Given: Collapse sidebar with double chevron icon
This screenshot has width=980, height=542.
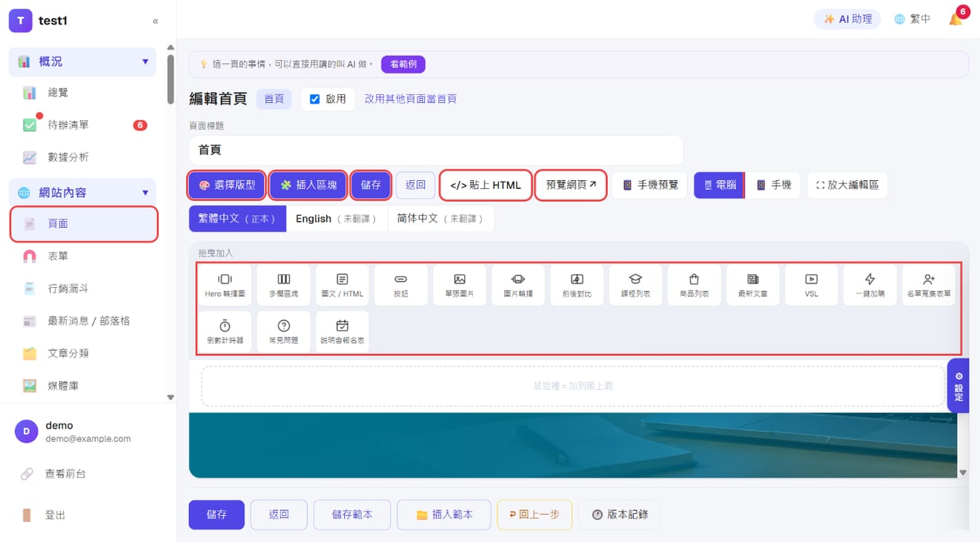Looking at the screenshot, I should [155, 22].
